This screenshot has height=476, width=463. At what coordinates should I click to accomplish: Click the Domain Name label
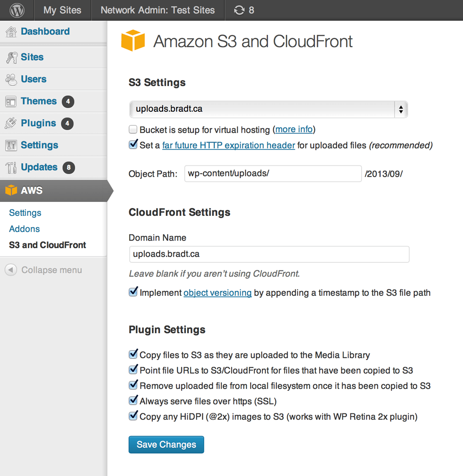pos(157,238)
